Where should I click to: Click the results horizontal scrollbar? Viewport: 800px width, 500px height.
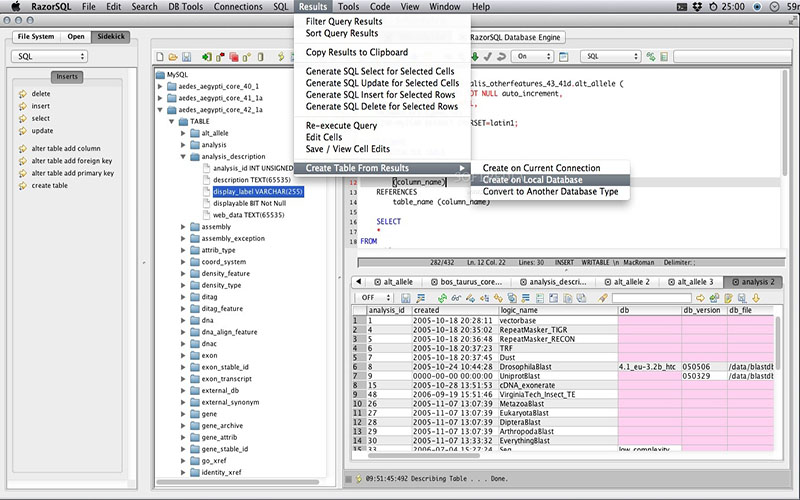point(423,456)
